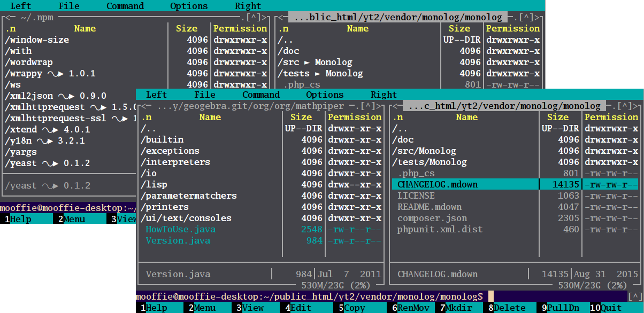Sort front mathpiper panel by Size column

(x=301, y=118)
